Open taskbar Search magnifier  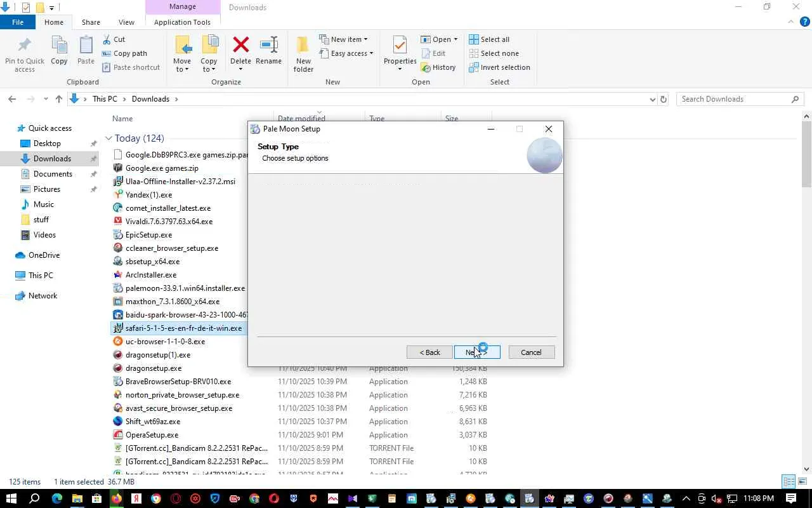[35, 498]
